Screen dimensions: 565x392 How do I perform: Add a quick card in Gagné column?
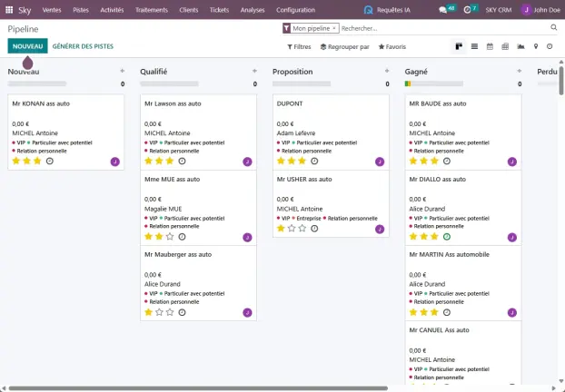click(520, 71)
